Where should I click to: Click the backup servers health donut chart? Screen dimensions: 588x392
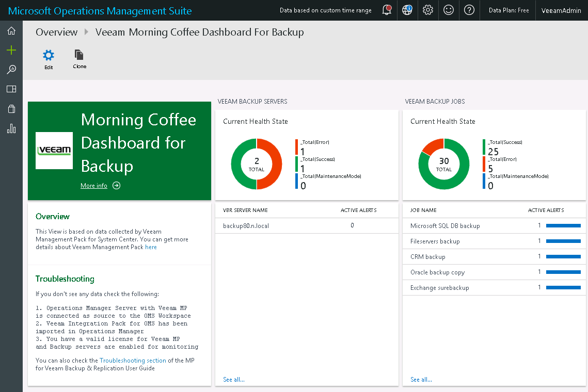pos(257,164)
